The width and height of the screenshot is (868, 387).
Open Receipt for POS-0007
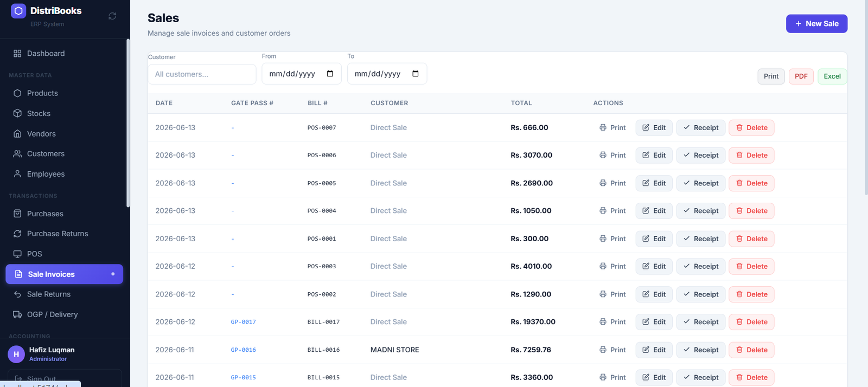coord(700,128)
